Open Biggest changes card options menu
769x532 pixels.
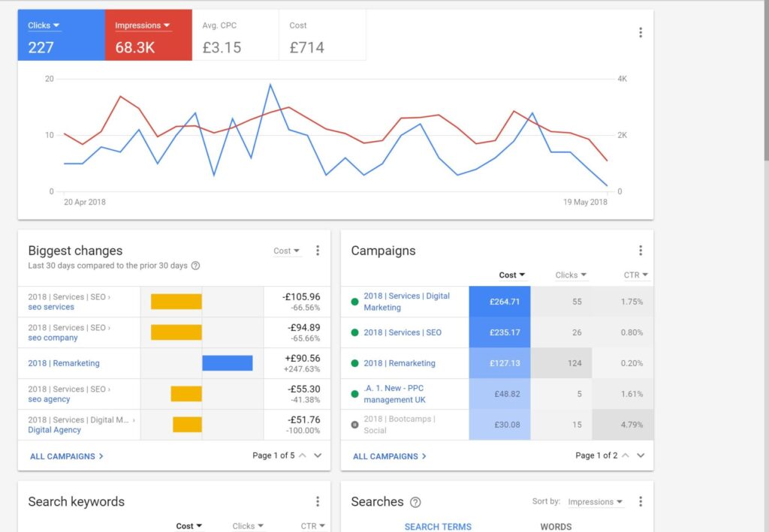(318, 251)
